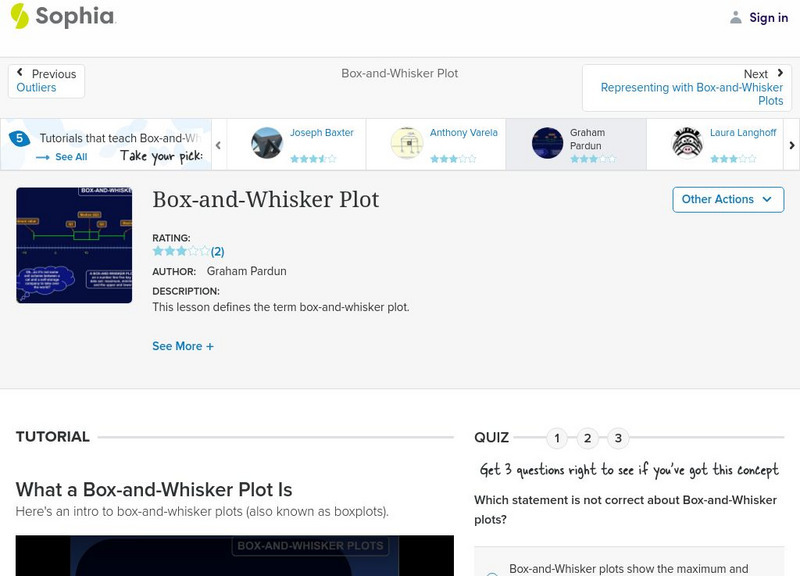Screen dimensions: 800x576
Task: Open Anthony Varela tutorial link
Action: click(463, 133)
